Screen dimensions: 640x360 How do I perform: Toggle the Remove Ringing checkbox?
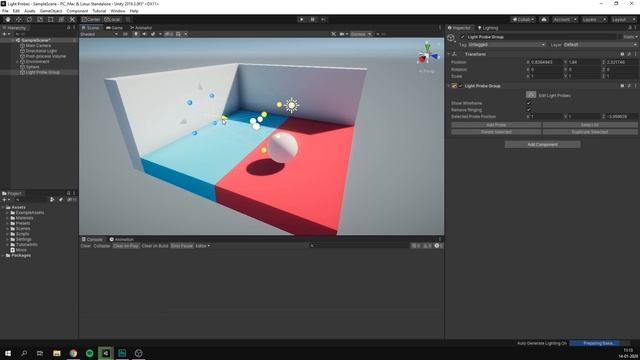click(x=529, y=110)
